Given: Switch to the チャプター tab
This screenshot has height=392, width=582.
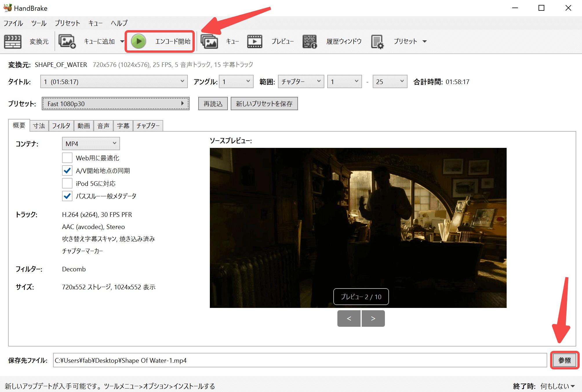Looking at the screenshot, I should [x=148, y=126].
